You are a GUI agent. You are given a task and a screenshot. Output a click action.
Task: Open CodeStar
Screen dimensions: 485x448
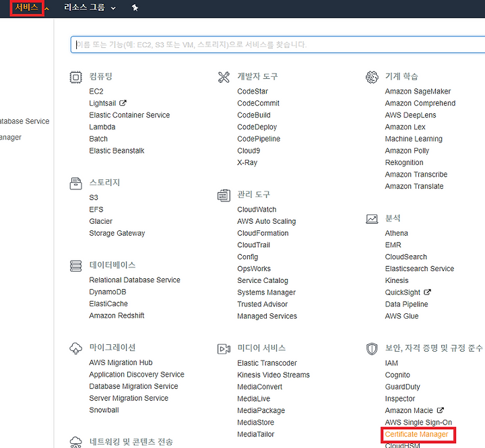[253, 91]
